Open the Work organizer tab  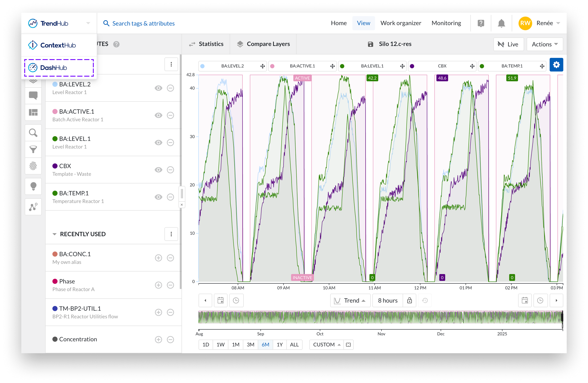tap(401, 23)
